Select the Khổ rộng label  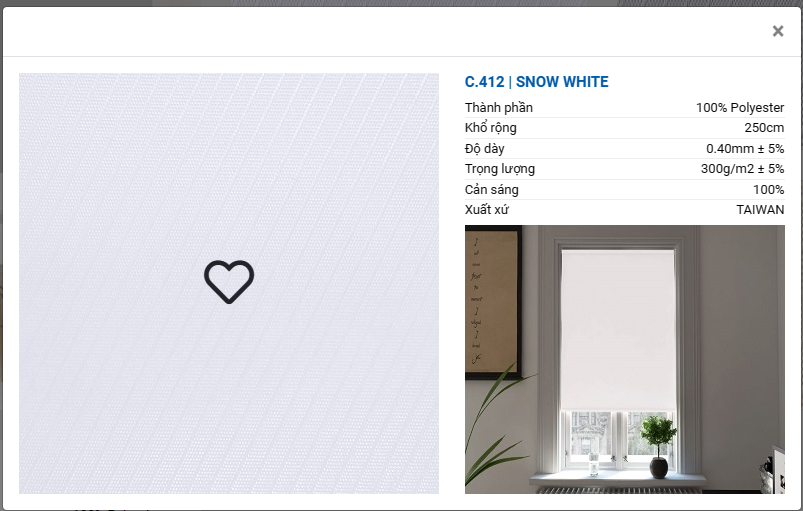tap(490, 128)
